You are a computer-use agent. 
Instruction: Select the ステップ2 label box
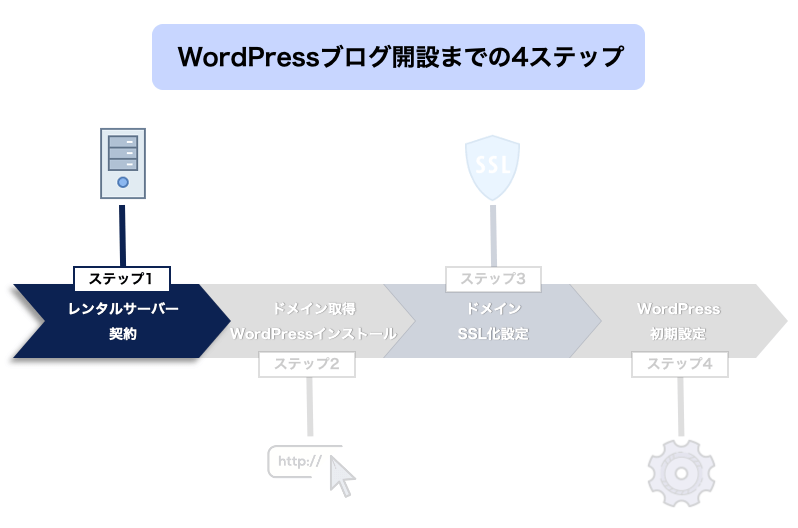coord(307,364)
